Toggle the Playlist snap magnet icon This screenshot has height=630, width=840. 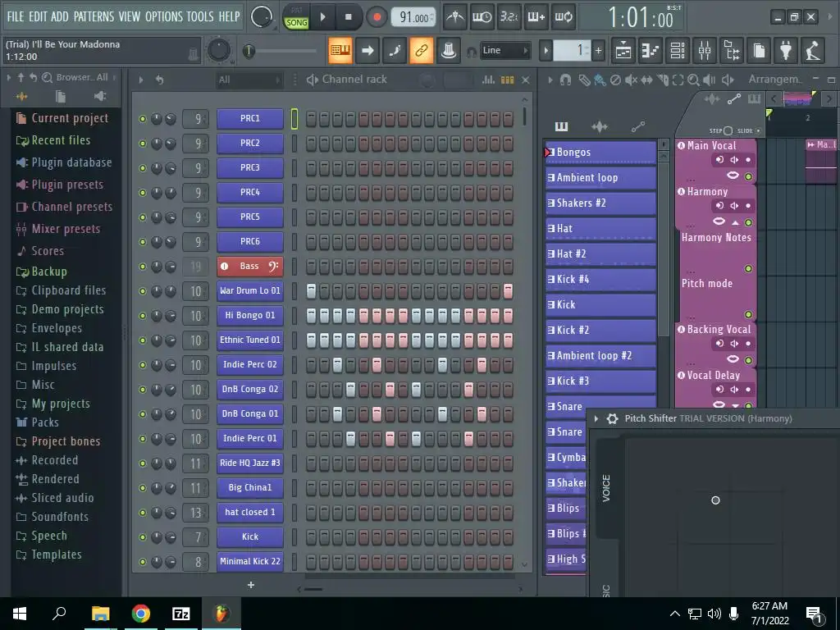pyautogui.click(x=565, y=80)
